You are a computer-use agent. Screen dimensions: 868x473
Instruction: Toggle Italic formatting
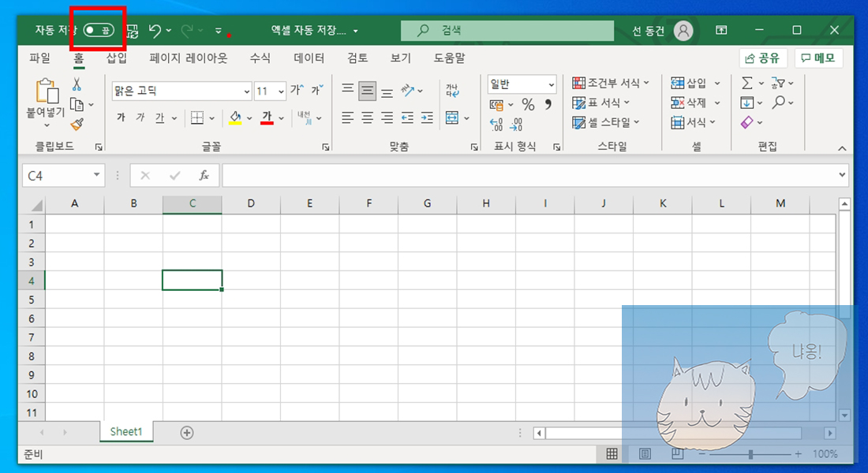point(140,117)
